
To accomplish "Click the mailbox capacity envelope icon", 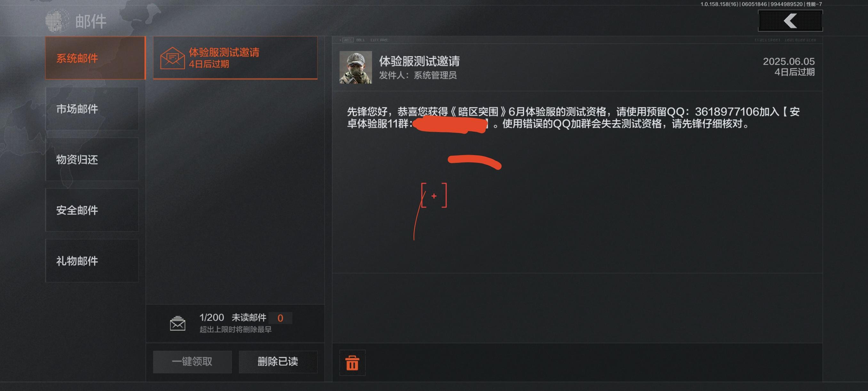I will tap(178, 323).
